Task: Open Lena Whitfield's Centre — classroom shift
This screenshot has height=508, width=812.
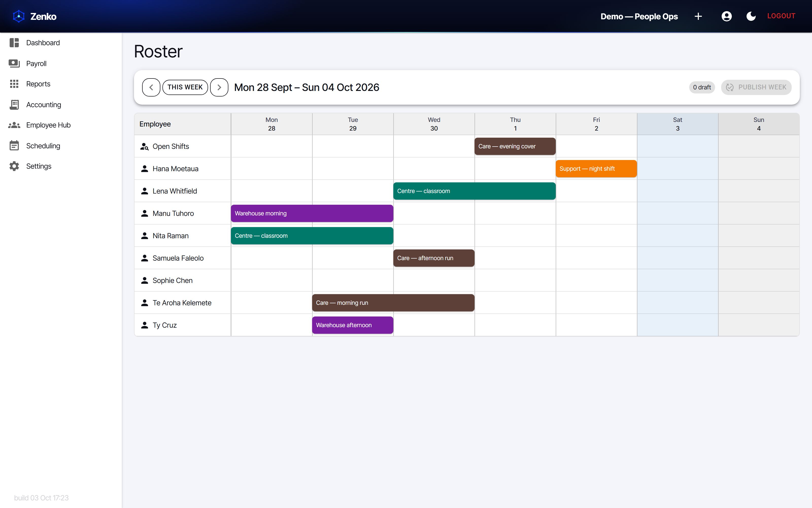Action: click(475, 191)
